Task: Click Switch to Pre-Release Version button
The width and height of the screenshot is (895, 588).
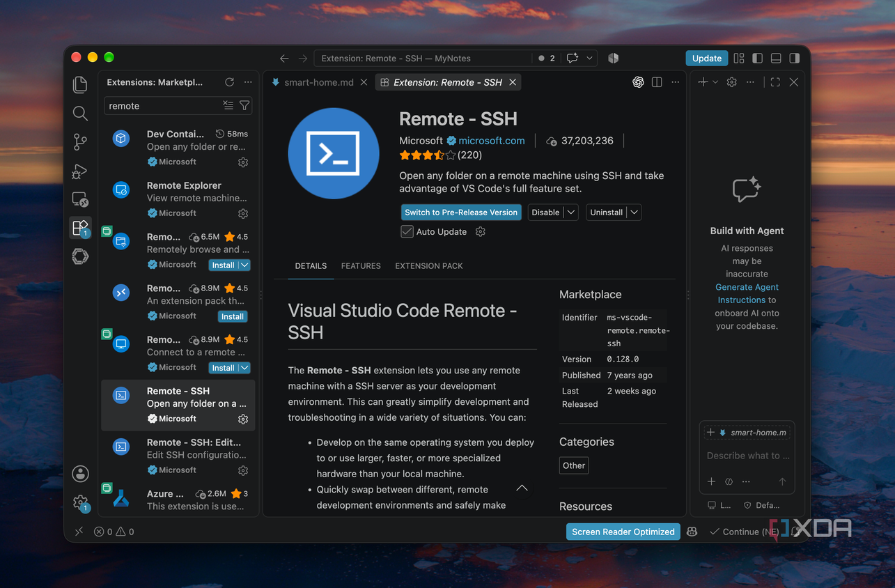Action: (x=461, y=212)
